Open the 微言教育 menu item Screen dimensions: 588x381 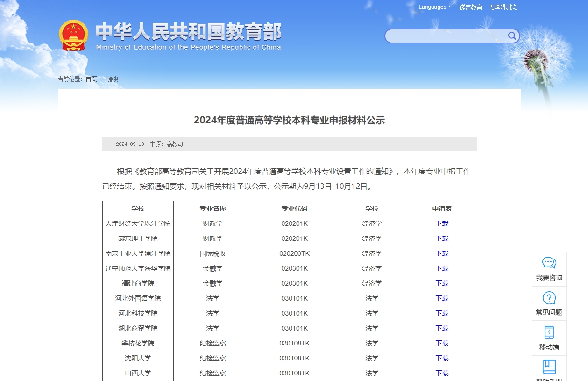tap(471, 7)
